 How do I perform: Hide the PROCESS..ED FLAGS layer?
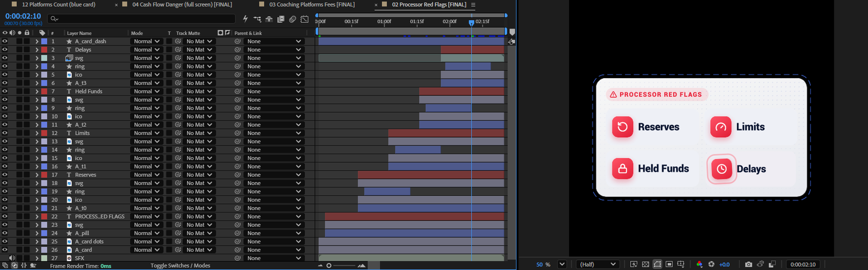5,216
